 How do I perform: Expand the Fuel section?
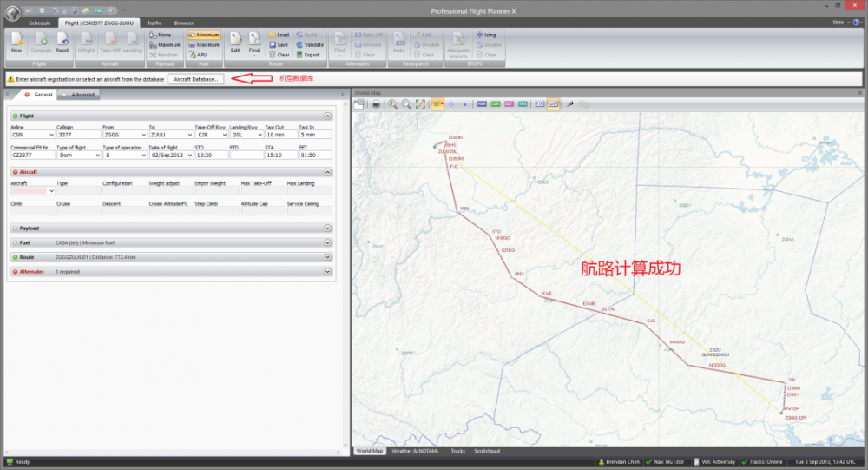coord(328,242)
